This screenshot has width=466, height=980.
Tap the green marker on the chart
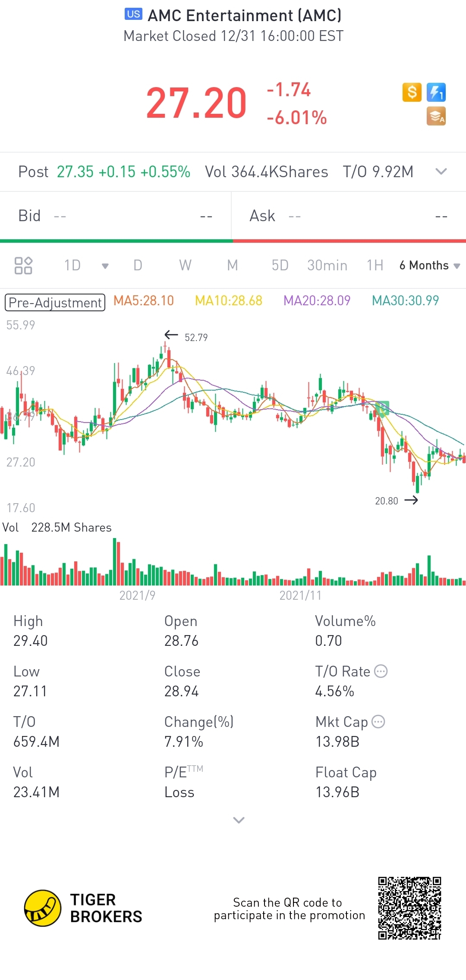[382, 408]
